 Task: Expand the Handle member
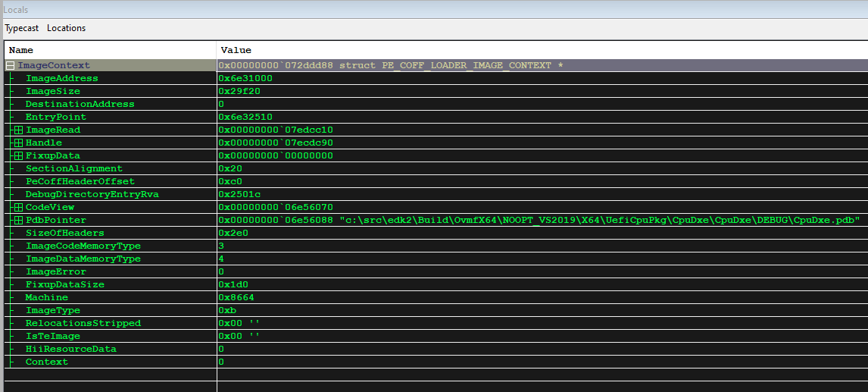pyautogui.click(x=18, y=143)
